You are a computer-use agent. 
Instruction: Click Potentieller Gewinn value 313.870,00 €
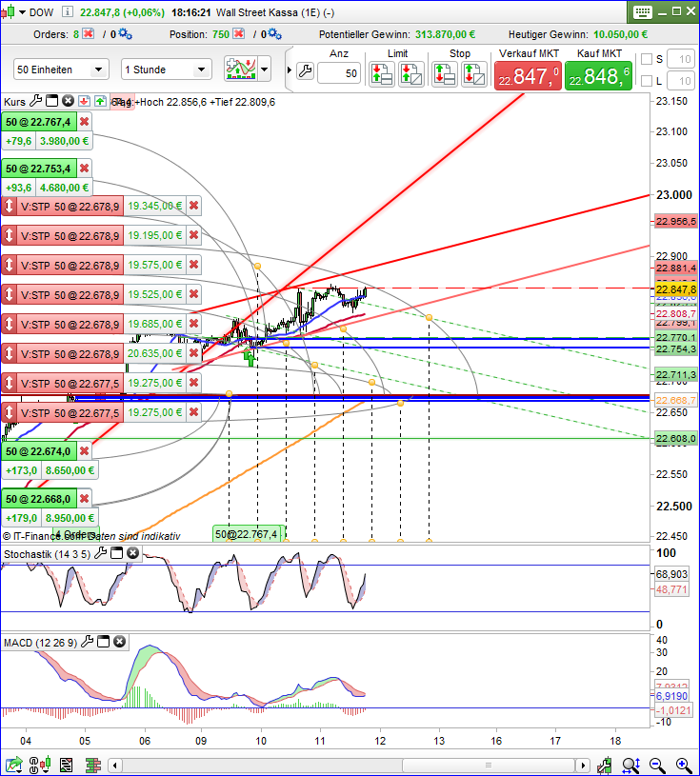coord(445,34)
